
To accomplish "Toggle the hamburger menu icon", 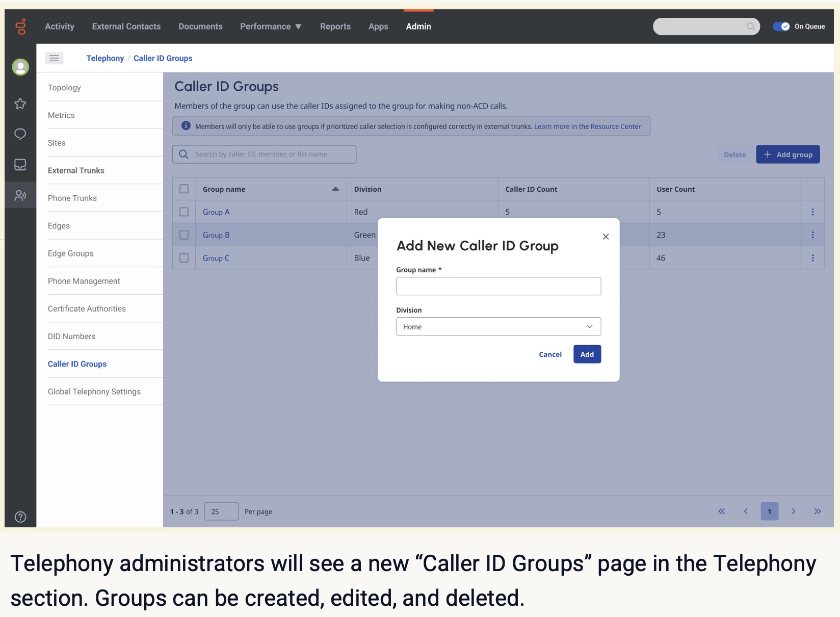I will (54, 58).
